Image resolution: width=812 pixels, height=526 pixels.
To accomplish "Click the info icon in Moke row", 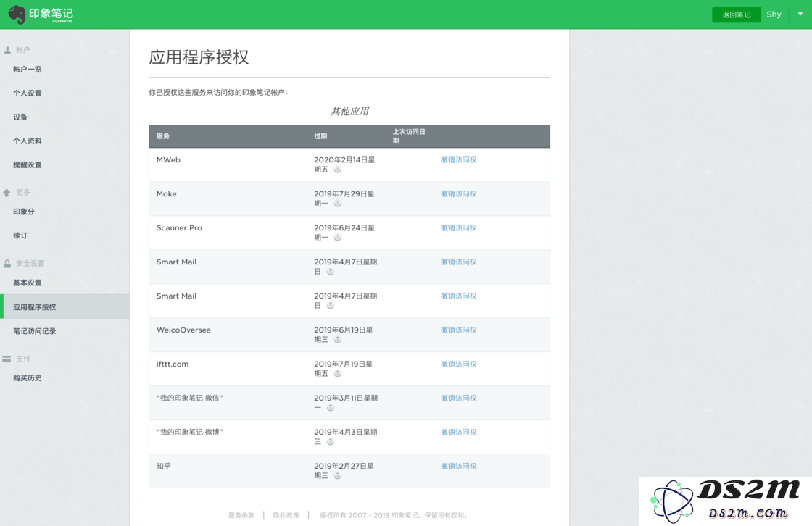I will point(338,204).
